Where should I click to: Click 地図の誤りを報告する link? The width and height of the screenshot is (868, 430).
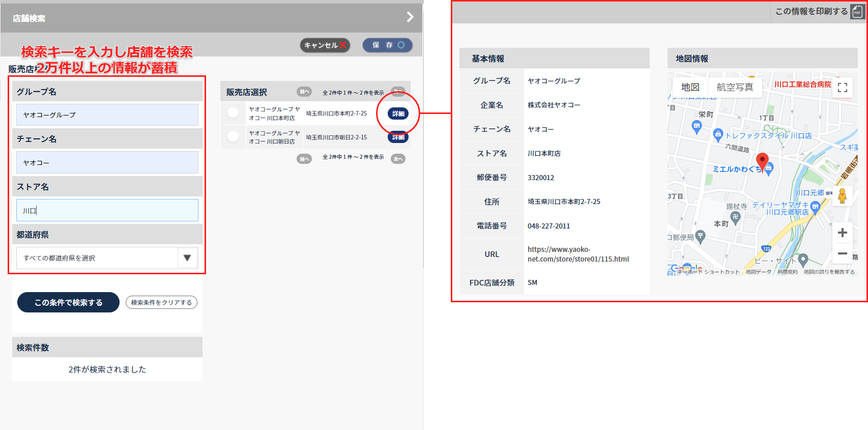pyautogui.click(x=829, y=272)
